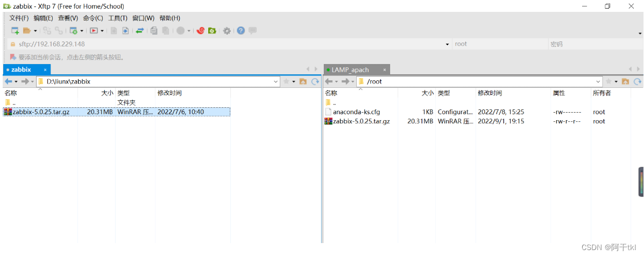Sort remote files by 属性 column

click(x=570, y=93)
